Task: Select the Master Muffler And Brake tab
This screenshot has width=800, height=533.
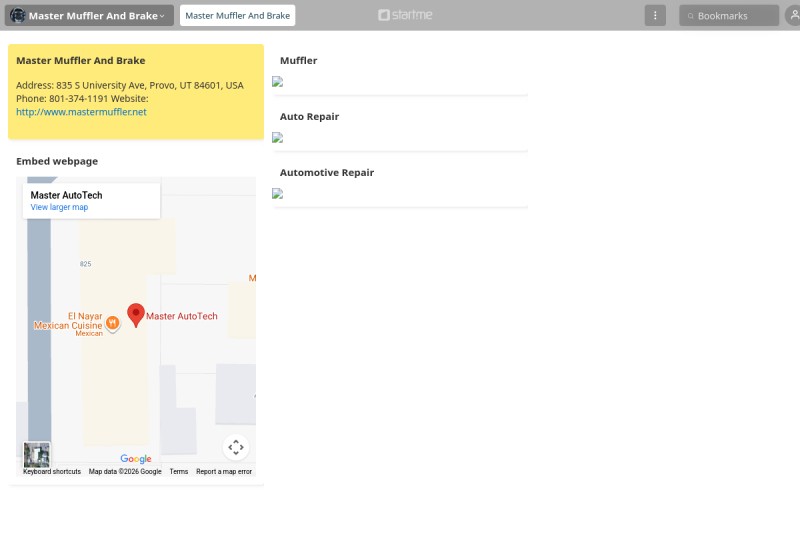Action: click(237, 15)
